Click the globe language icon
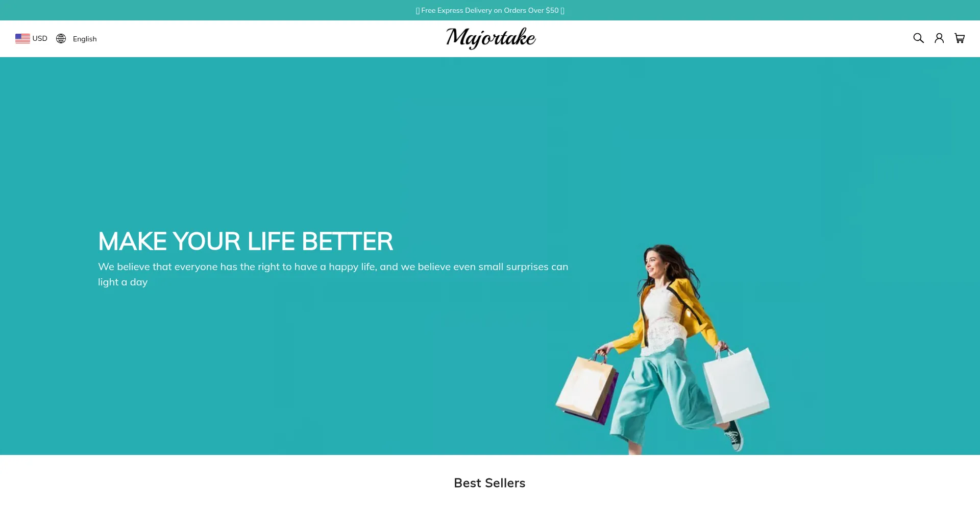 click(x=61, y=39)
